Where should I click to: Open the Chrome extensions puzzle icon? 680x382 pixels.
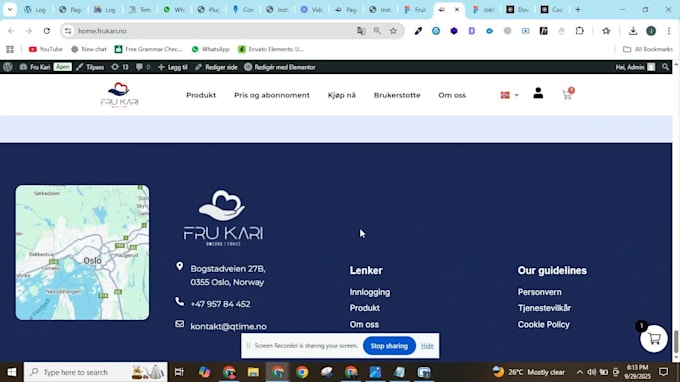tap(579, 31)
